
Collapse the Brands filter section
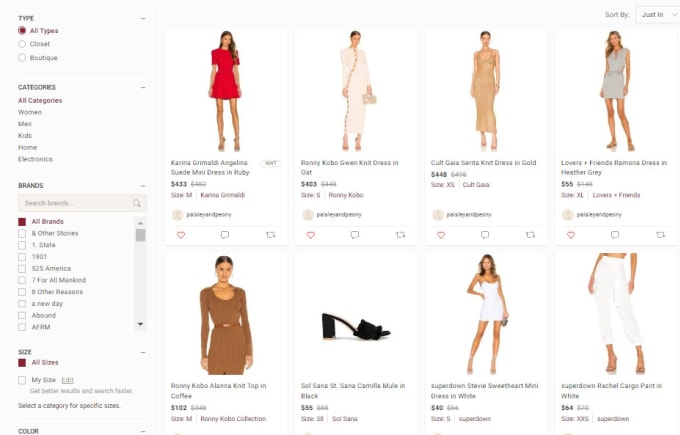click(x=143, y=186)
